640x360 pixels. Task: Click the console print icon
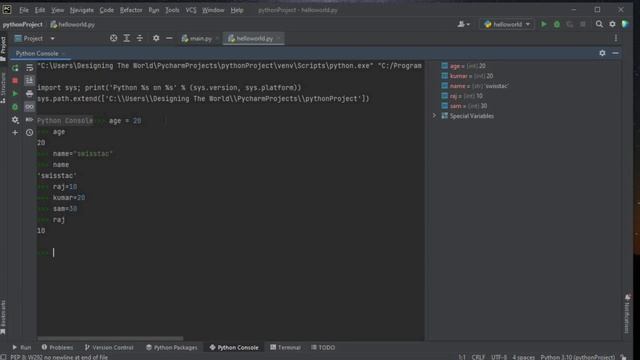[x=29, y=94]
